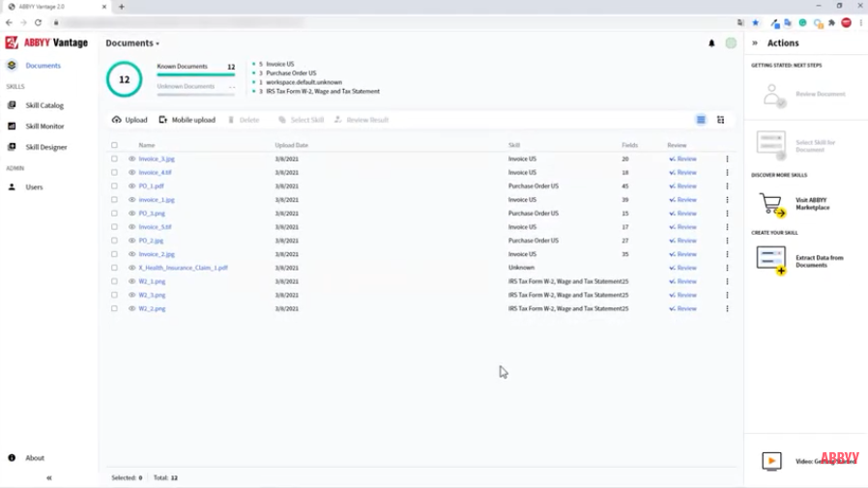
Task: Open more options for PO_3.png
Action: [x=728, y=213]
